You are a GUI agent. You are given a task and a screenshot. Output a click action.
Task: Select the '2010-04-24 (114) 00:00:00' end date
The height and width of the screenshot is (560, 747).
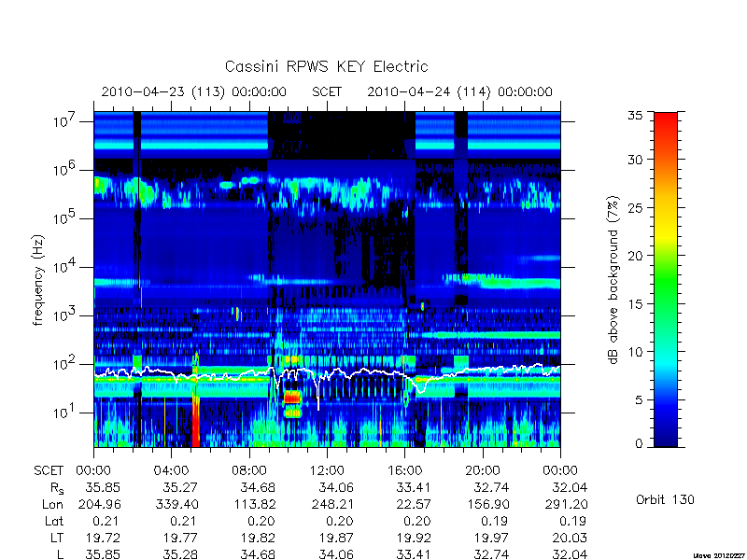[x=459, y=91]
